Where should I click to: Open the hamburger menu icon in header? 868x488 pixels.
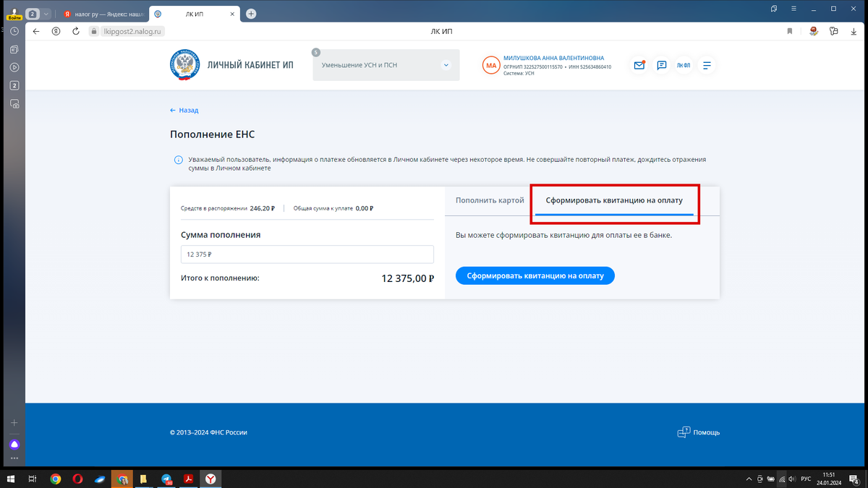[x=706, y=65]
